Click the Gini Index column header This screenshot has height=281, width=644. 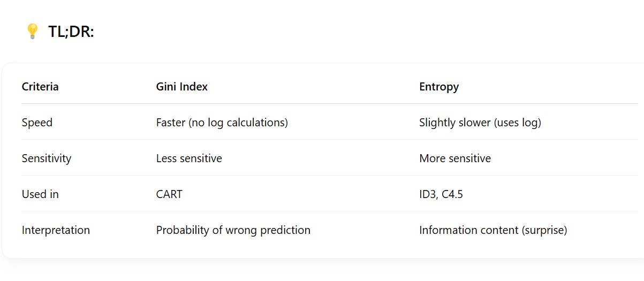181,87
